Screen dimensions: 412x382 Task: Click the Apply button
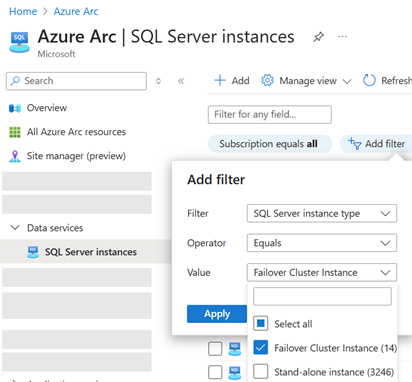(x=217, y=314)
